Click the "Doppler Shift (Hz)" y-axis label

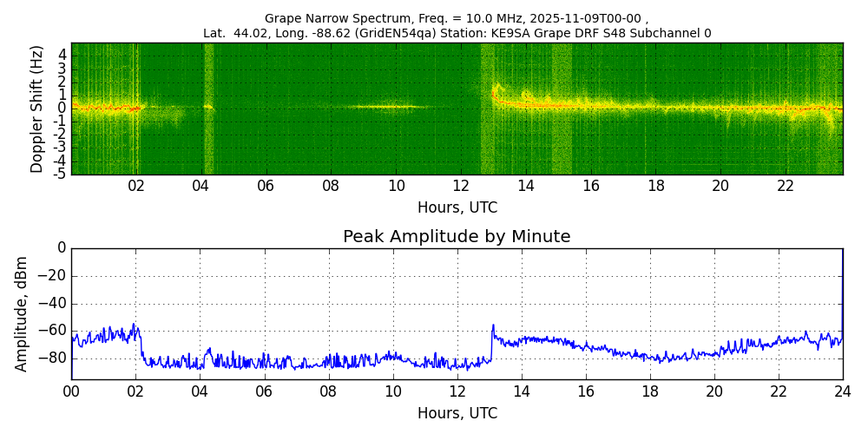click(x=36, y=108)
